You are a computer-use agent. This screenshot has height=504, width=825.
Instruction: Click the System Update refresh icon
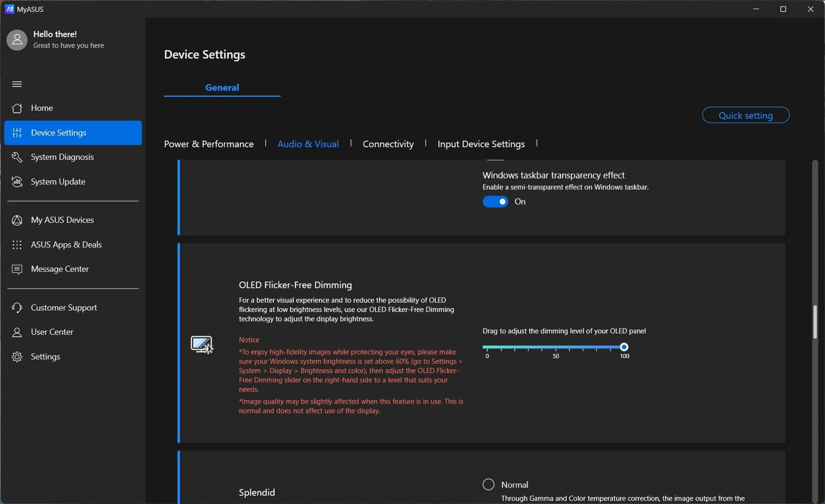[17, 182]
